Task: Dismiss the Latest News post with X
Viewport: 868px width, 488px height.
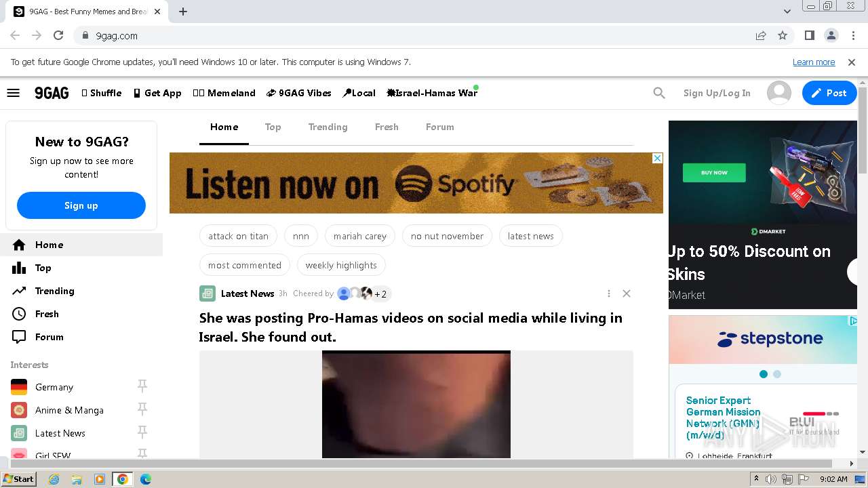Action: (x=627, y=293)
